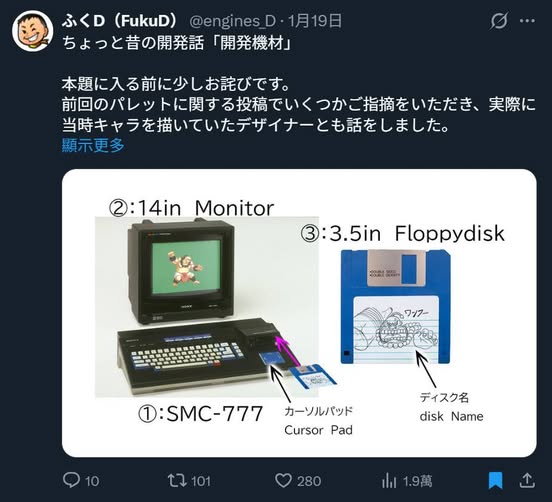Click the repost arrows icon

177,480
